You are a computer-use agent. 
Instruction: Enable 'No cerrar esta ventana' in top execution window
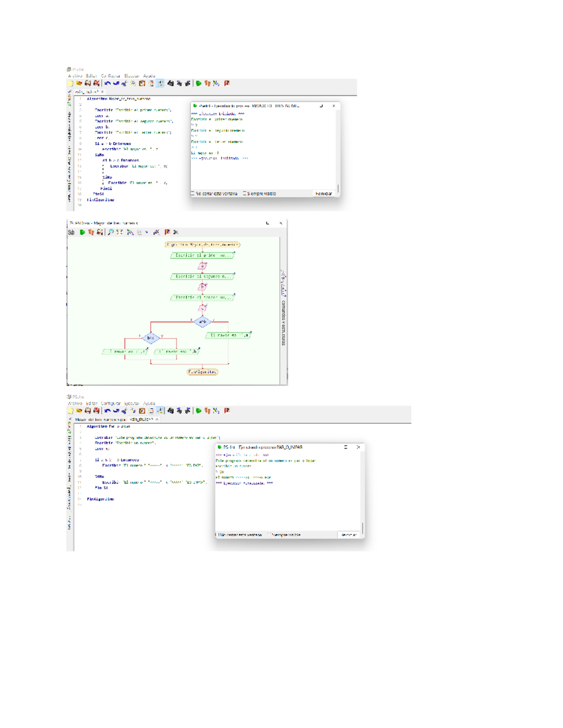coord(193,194)
